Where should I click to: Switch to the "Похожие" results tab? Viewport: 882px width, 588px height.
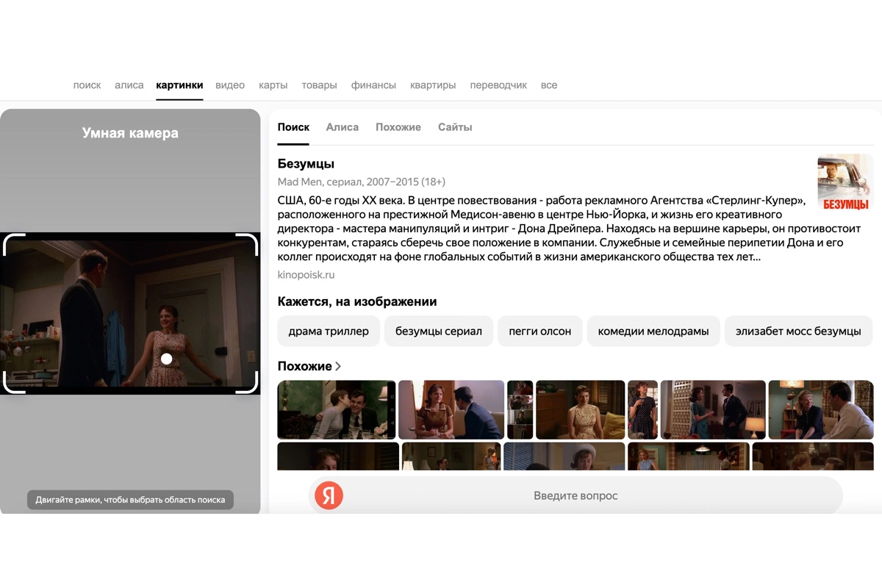398,127
